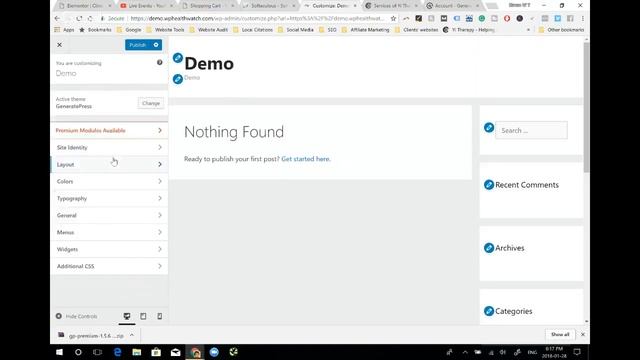
Task: Bookmark this page with star icon
Action: 393,18
